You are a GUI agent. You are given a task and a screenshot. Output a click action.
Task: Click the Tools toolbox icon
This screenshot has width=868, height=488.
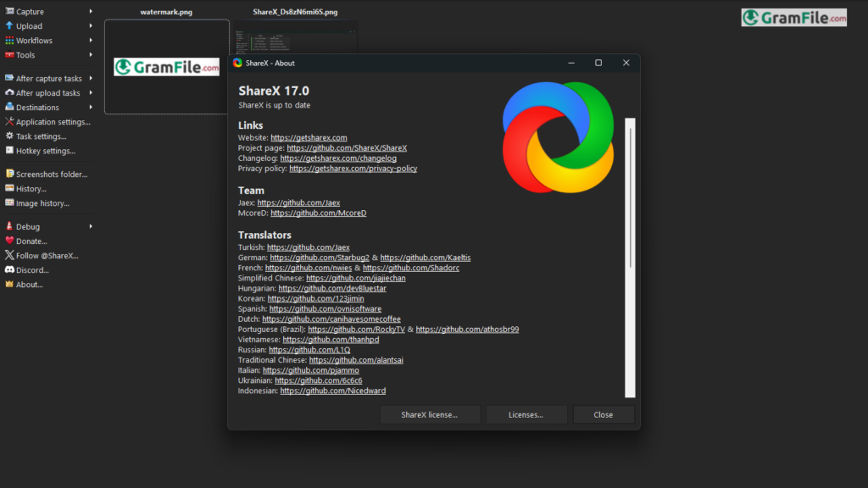9,55
